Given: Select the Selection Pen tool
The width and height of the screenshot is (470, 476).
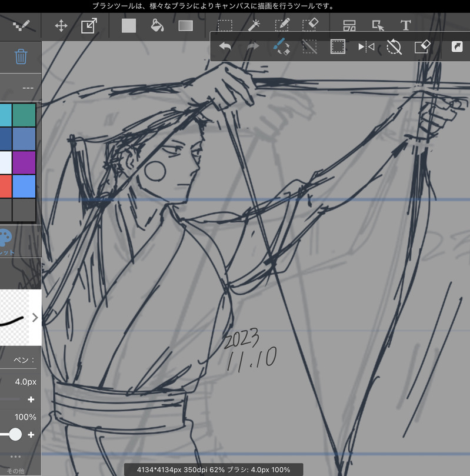Looking at the screenshot, I should 282,25.
